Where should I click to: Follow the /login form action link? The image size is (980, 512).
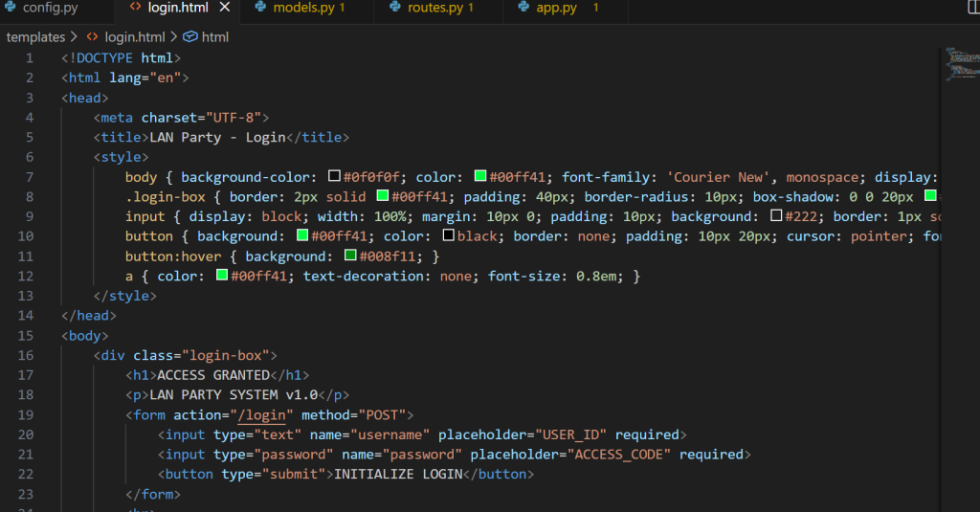pyautogui.click(x=263, y=415)
